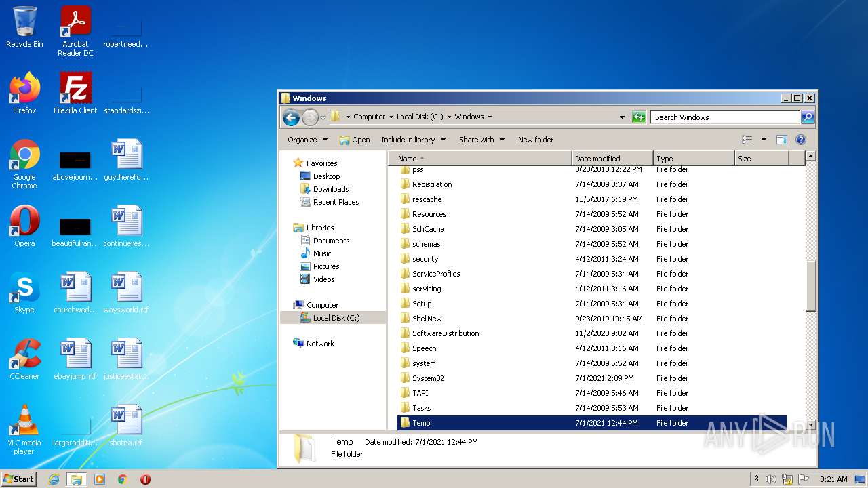The image size is (868, 488).
Task: Open Music library
Action: (x=322, y=253)
